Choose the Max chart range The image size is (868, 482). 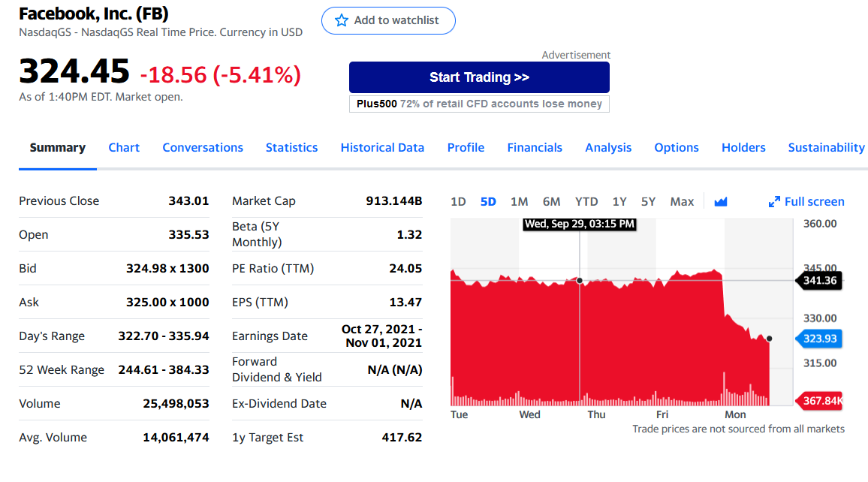point(682,202)
